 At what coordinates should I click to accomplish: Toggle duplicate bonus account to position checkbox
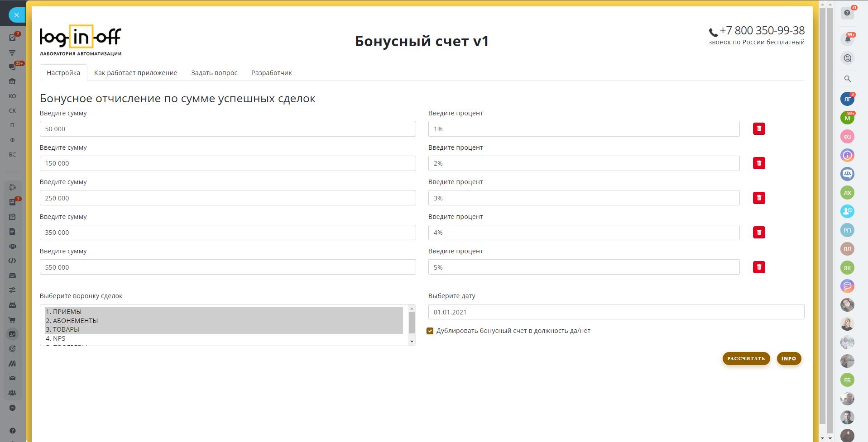point(430,331)
